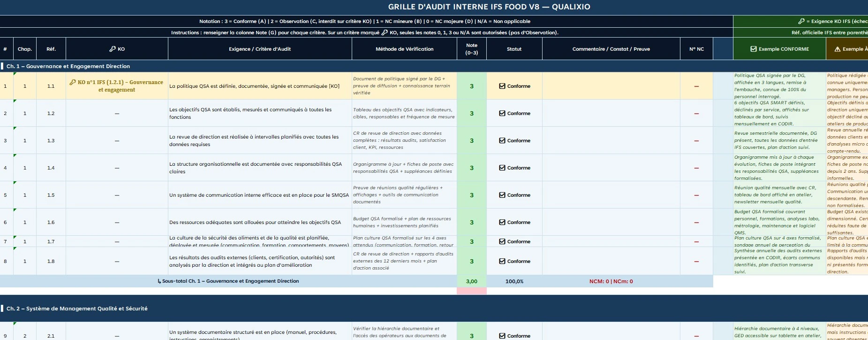Select the 'Réf.' column header
The height and width of the screenshot is (340, 868).
click(51, 49)
